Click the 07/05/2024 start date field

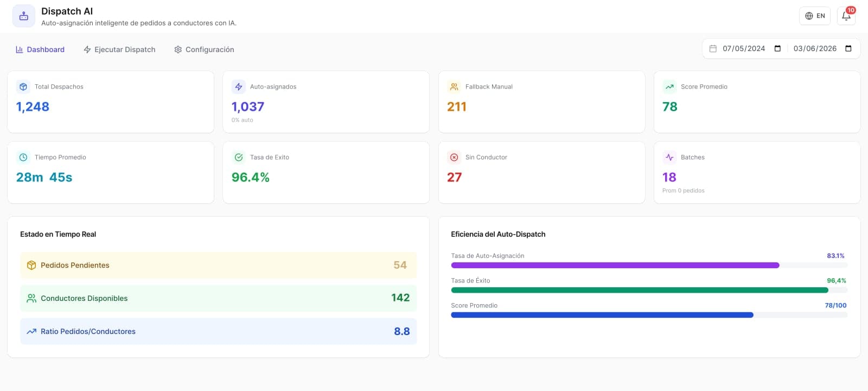(744, 48)
